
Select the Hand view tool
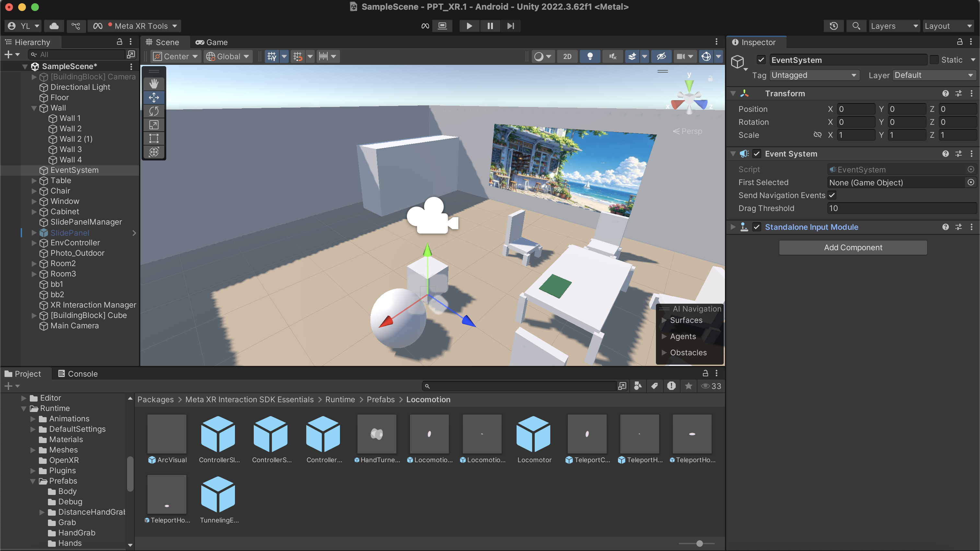154,84
